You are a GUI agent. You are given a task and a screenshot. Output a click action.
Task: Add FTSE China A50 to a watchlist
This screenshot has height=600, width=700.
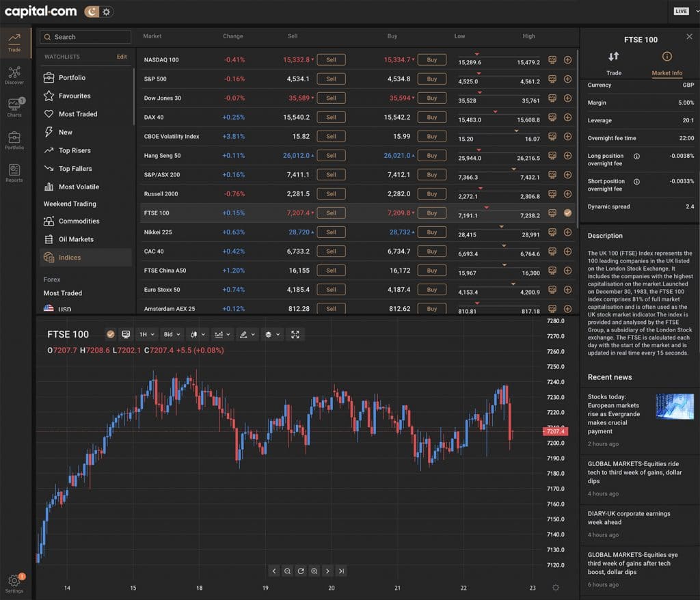pyautogui.click(x=568, y=271)
